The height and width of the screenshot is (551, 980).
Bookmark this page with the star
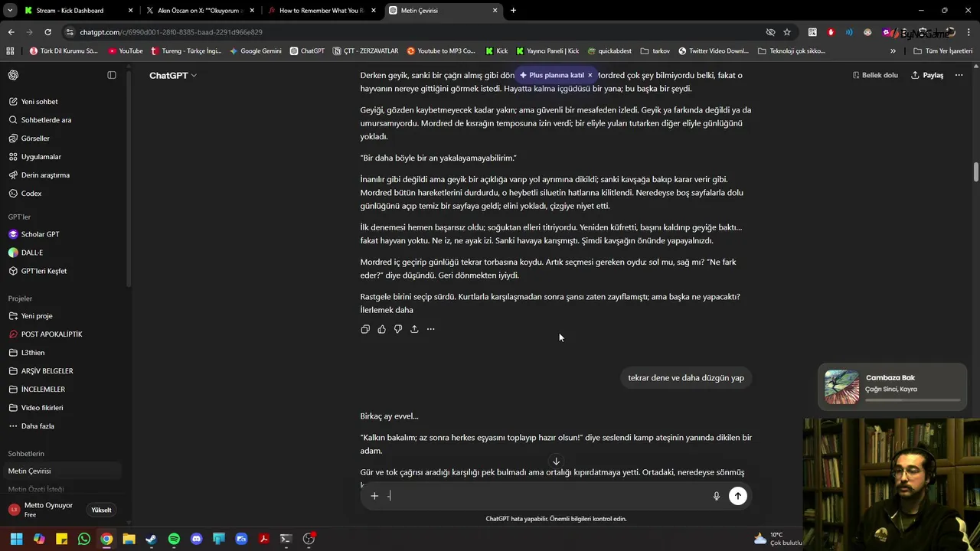(786, 32)
